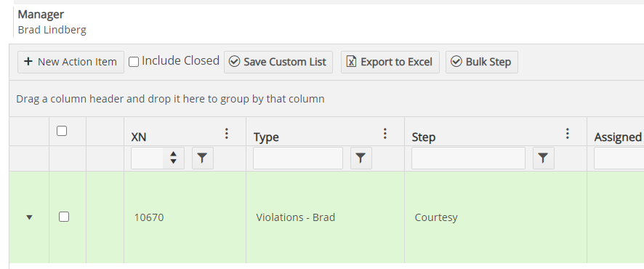
Task: Click the Step column filter funnel icon
Action: tap(544, 158)
